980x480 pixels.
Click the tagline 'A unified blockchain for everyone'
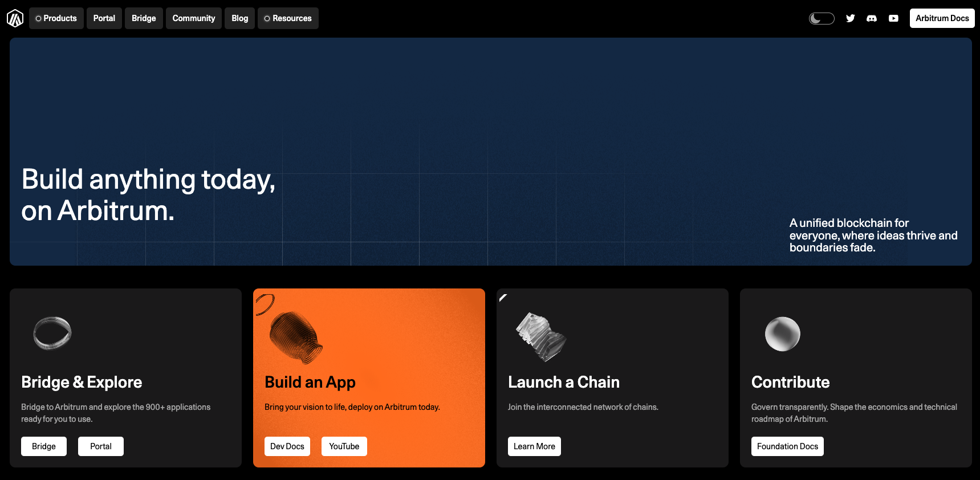coord(873,235)
